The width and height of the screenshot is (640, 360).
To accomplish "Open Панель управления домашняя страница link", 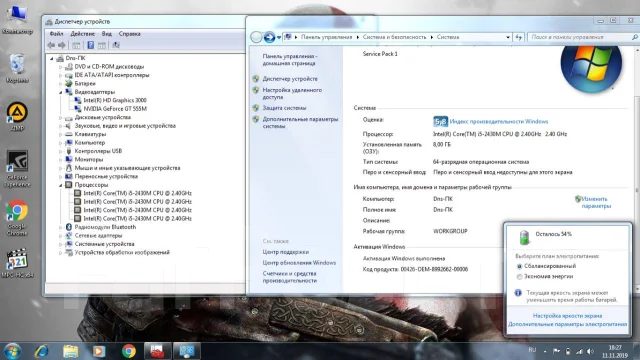I will (x=290, y=60).
